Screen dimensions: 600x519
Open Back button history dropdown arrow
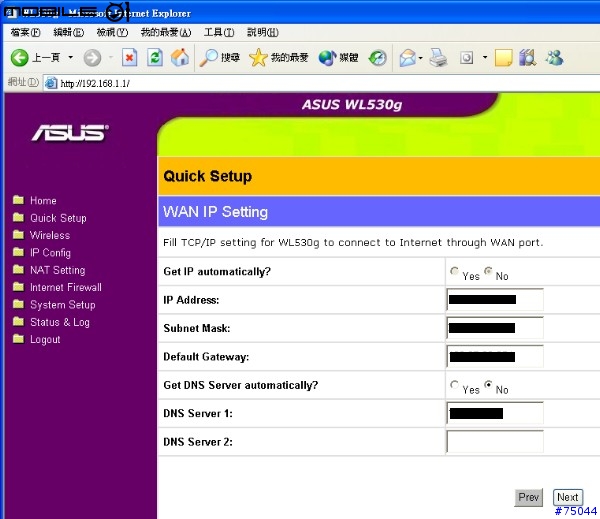[71, 57]
